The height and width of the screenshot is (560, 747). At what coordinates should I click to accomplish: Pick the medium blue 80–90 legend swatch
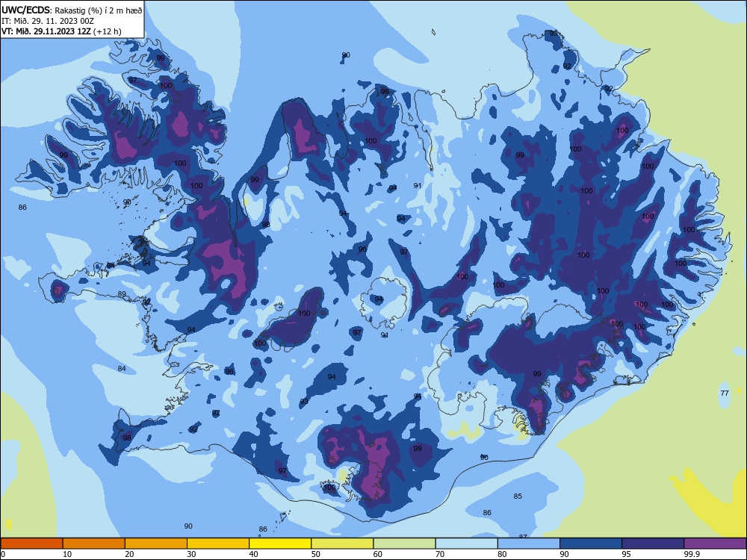(x=529, y=544)
